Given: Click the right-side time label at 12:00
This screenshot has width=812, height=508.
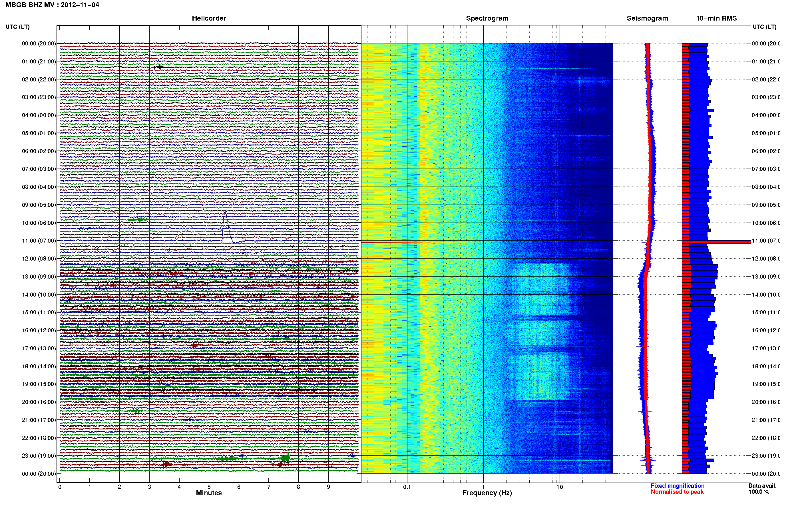Looking at the screenshot, I should (x=765, y=259).
